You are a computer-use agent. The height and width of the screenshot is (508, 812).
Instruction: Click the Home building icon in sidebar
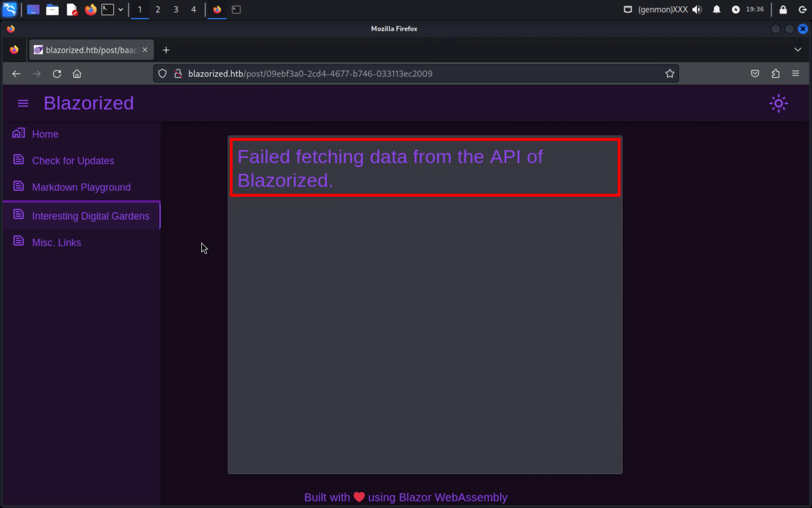click(x=18, y=133)
